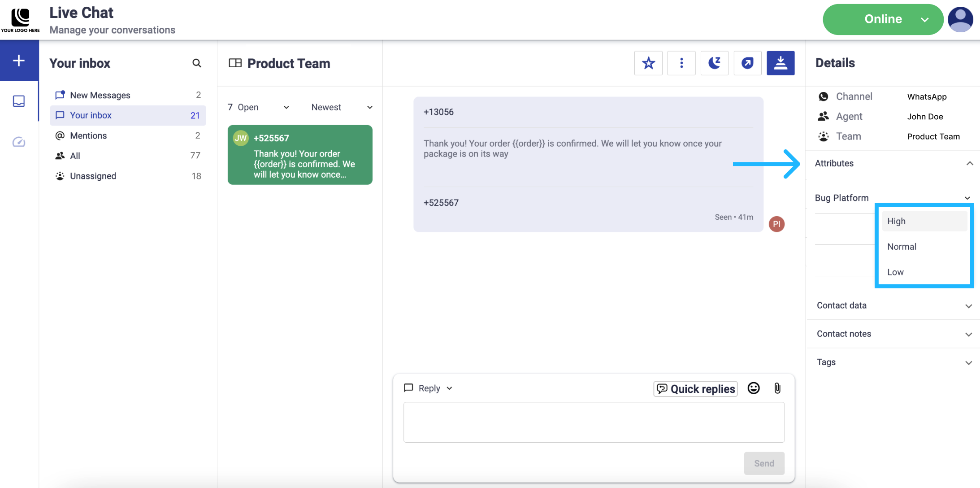Click into the reply message text box
This screenshot has width=980, height=488.
tap(594, 422)
